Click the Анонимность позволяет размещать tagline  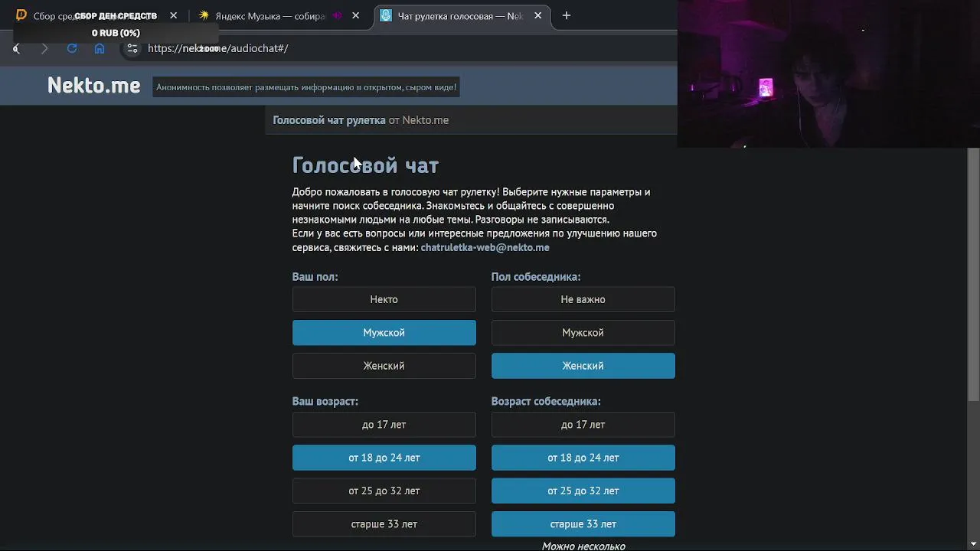[306, 87]
